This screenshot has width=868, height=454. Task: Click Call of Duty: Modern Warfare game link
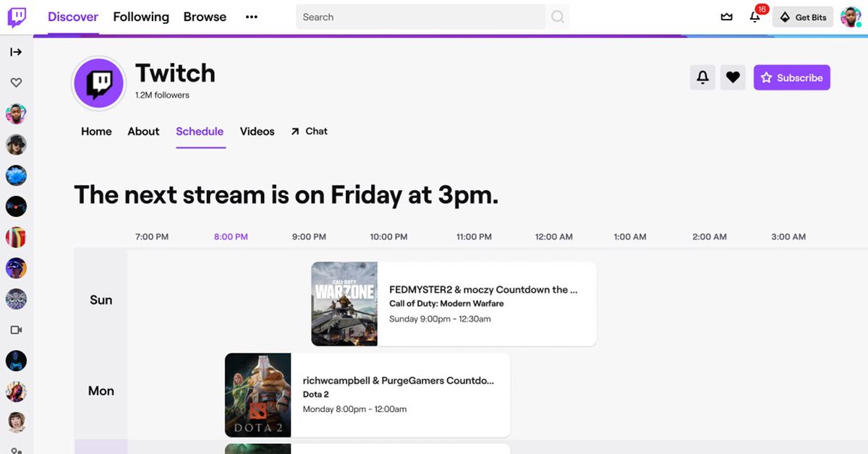pos(446,304)
